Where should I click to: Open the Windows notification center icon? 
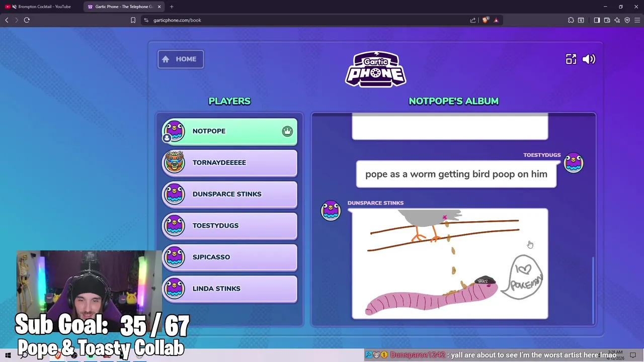[633, 355]
